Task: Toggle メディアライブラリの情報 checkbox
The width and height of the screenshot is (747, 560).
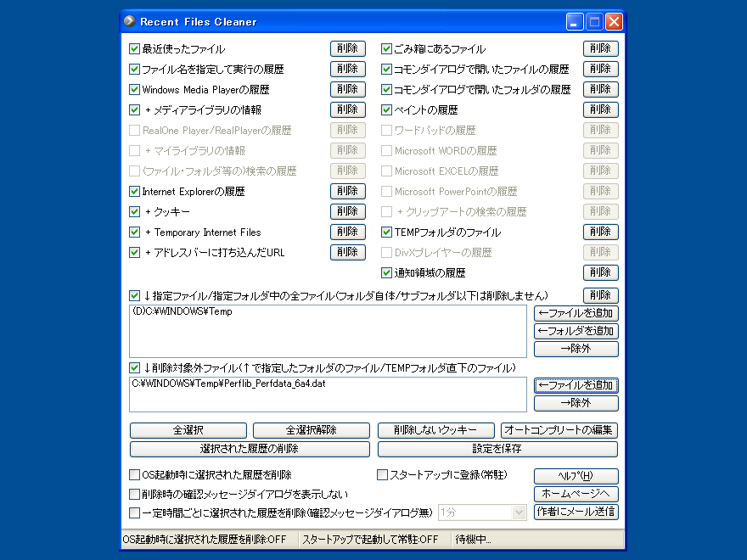Action: 134,110
